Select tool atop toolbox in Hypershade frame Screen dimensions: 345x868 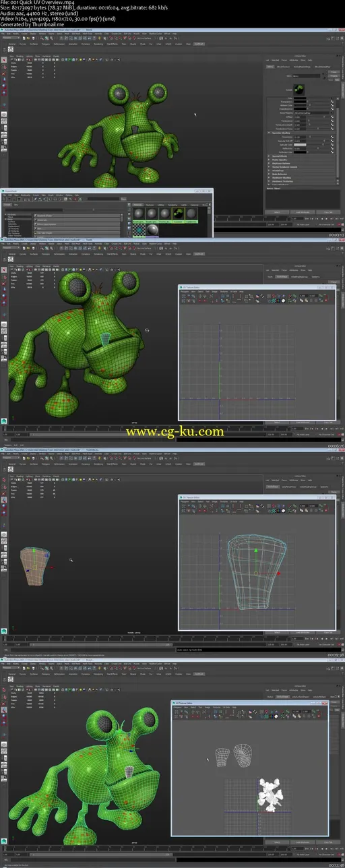click(4, 60)
